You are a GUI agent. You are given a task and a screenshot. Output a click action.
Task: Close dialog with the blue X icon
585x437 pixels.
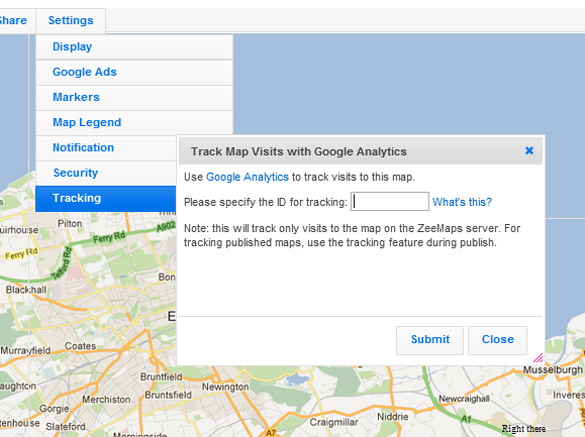pos(529,151)
